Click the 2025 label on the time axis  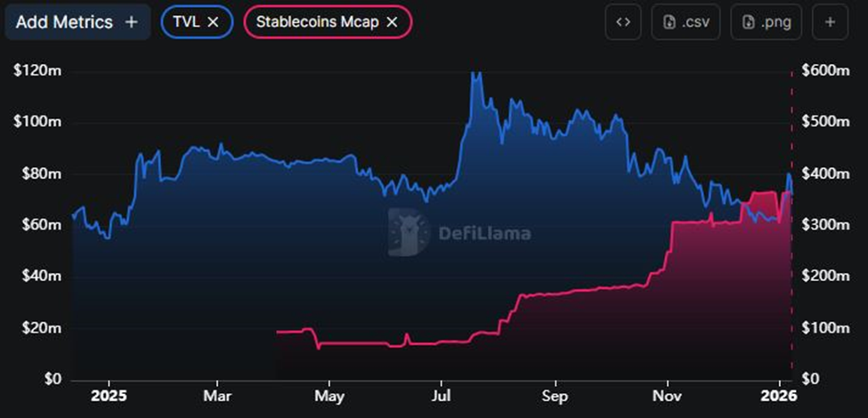click(x=110, y=393)
